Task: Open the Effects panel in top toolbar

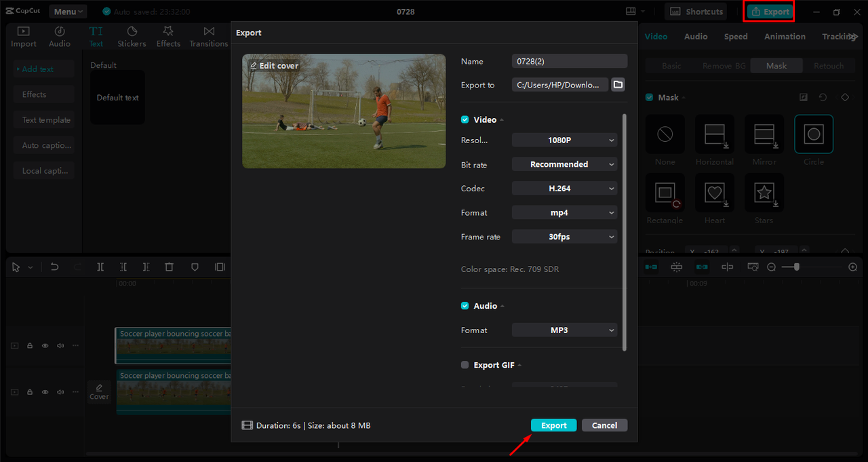Action: click(168, 37)
